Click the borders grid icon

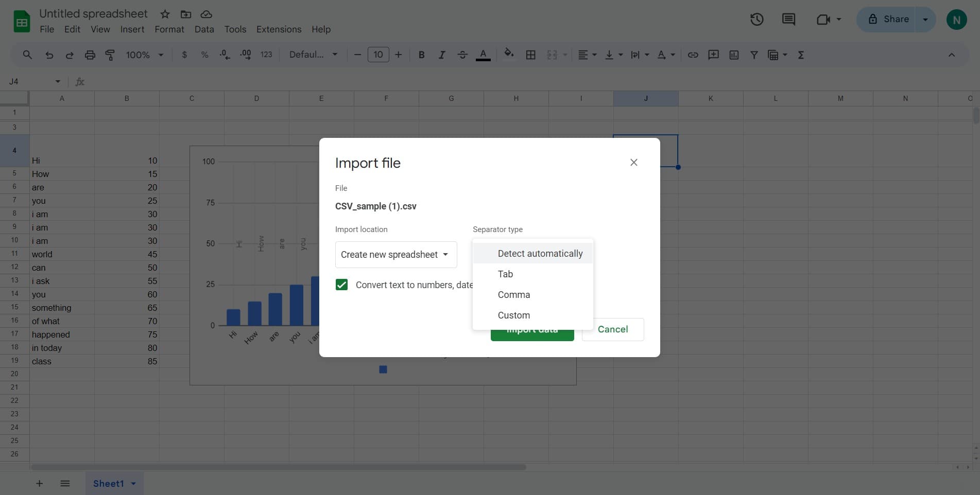click(530, 55)
